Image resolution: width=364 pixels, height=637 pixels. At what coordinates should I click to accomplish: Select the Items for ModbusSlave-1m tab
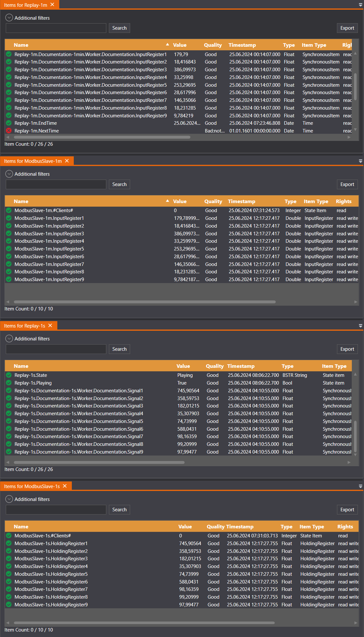pyautogui.click(x=33, y=161)
